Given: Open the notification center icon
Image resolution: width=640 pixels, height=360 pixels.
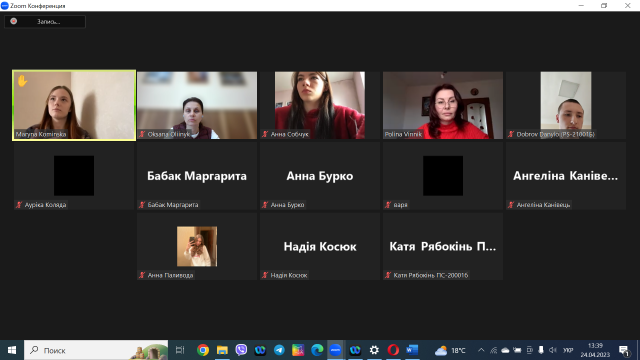Looking at the screenshot, I should coord(624,350).
